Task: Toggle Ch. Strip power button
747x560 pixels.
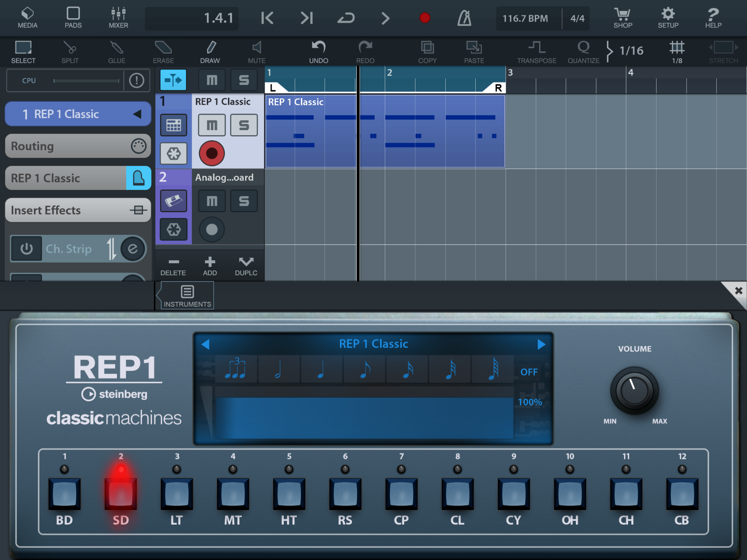Action: point(26,249)
